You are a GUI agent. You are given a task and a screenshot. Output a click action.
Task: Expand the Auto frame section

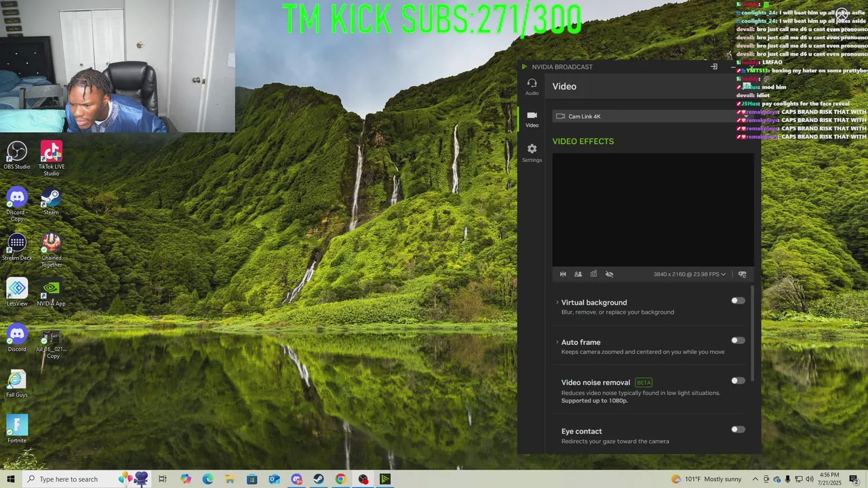(x=557, y=342)
